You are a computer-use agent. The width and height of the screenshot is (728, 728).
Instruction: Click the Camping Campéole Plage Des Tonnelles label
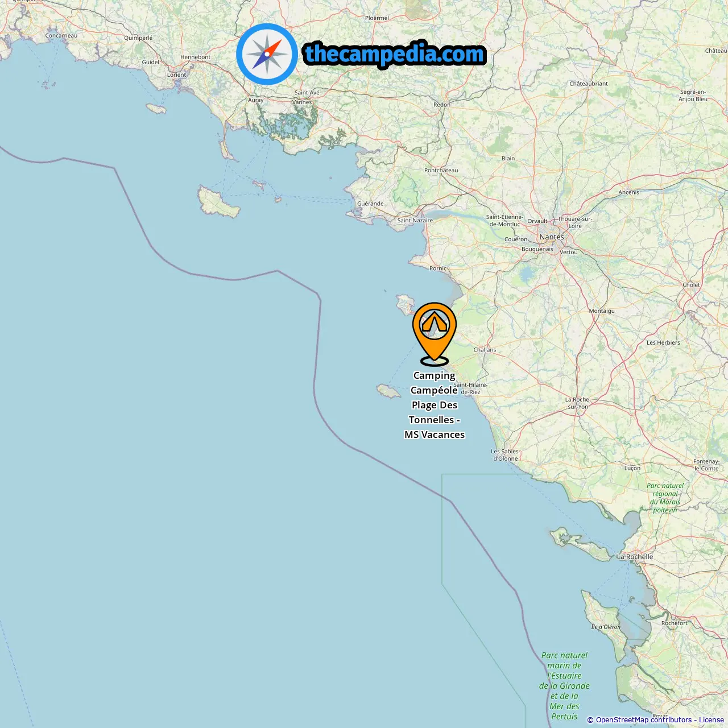pyautogui.click(x=435, y=405)
